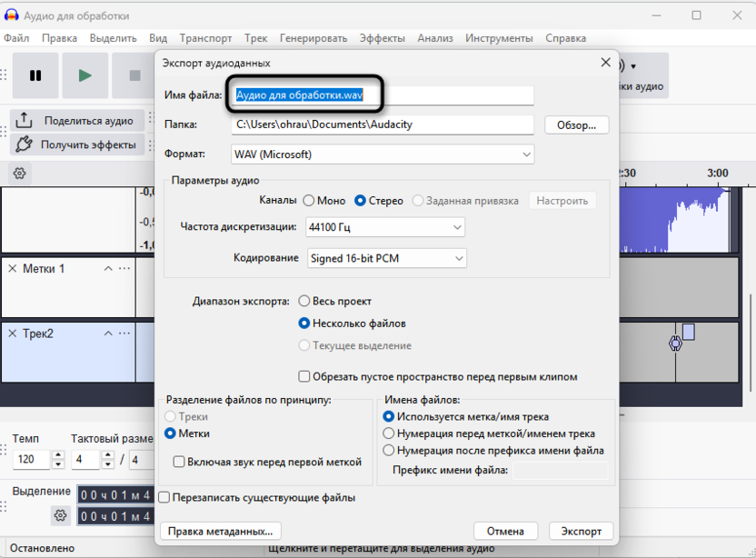
Task: Increase time signature numerator stepper
Action: 108,454
